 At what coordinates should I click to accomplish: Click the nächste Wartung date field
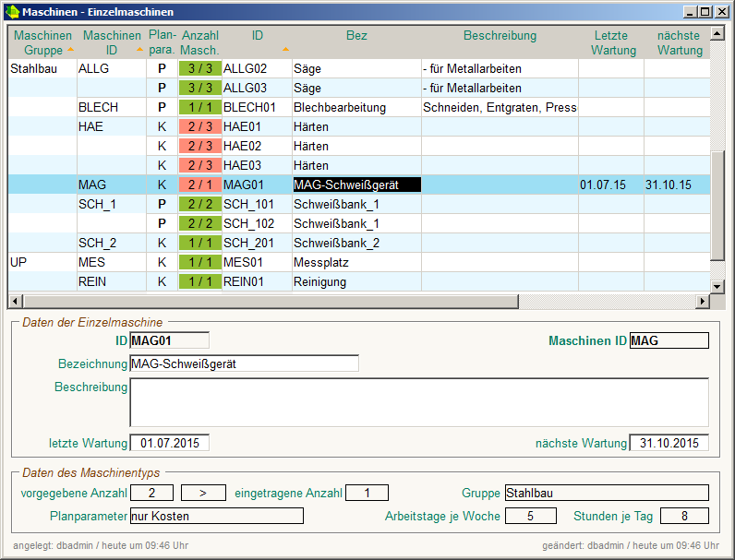pyautogui.click(x=669, y=443)
